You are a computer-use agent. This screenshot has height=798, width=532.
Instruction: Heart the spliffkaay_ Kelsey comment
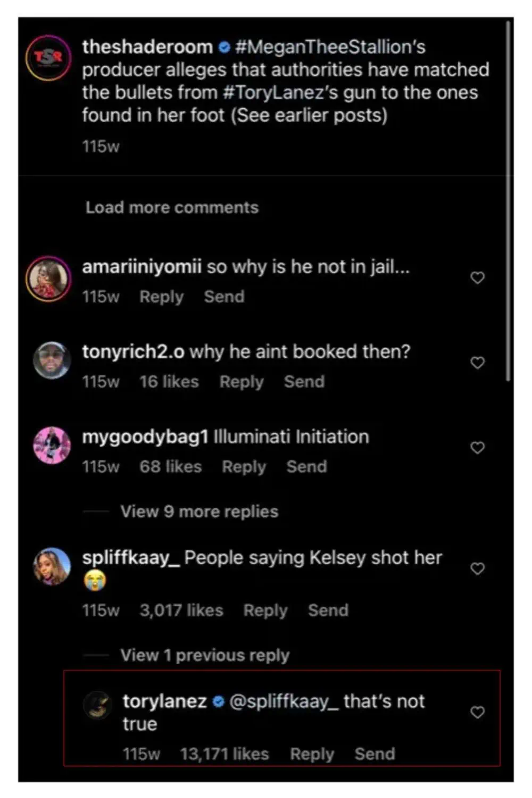click(x=477, y=569)
